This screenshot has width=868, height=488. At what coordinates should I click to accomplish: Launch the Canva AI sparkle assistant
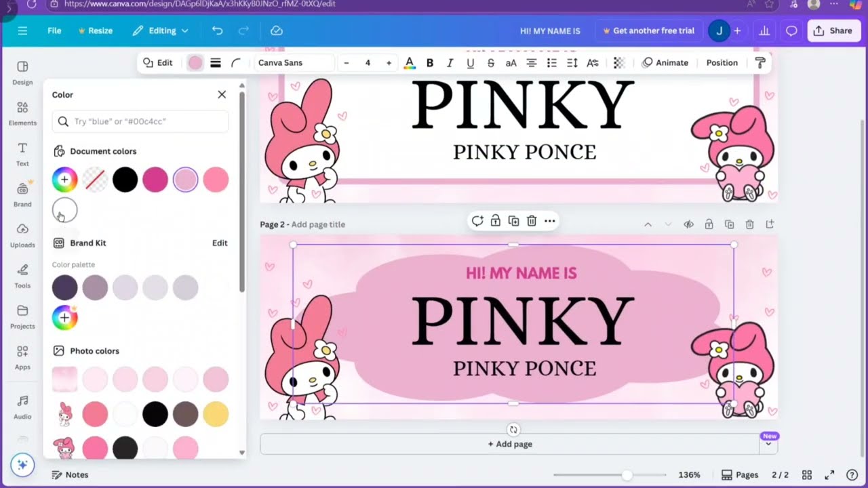(22, 464)
